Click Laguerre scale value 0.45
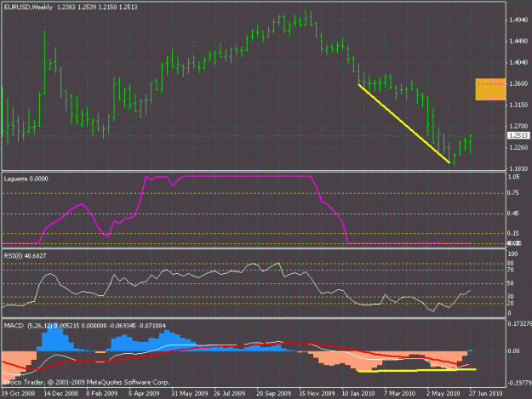This screenshot has width=532, height=399. coord(514,214)
